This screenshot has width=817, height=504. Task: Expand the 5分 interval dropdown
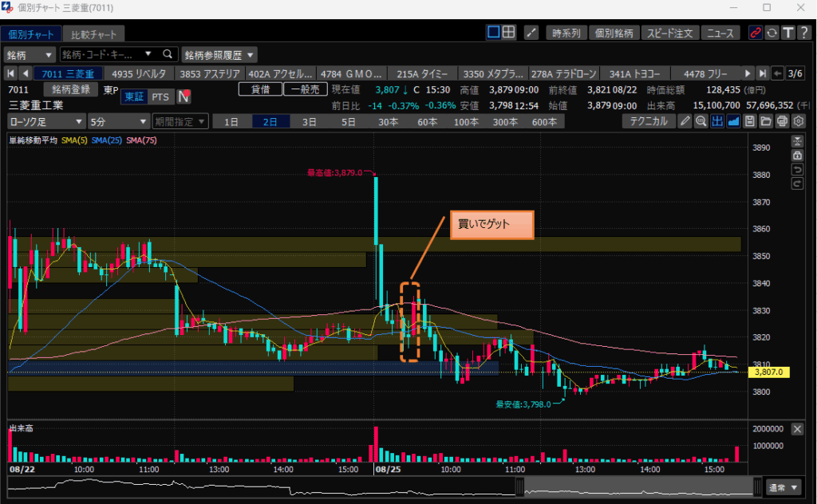pyautogui.click(x=118, y=122)
